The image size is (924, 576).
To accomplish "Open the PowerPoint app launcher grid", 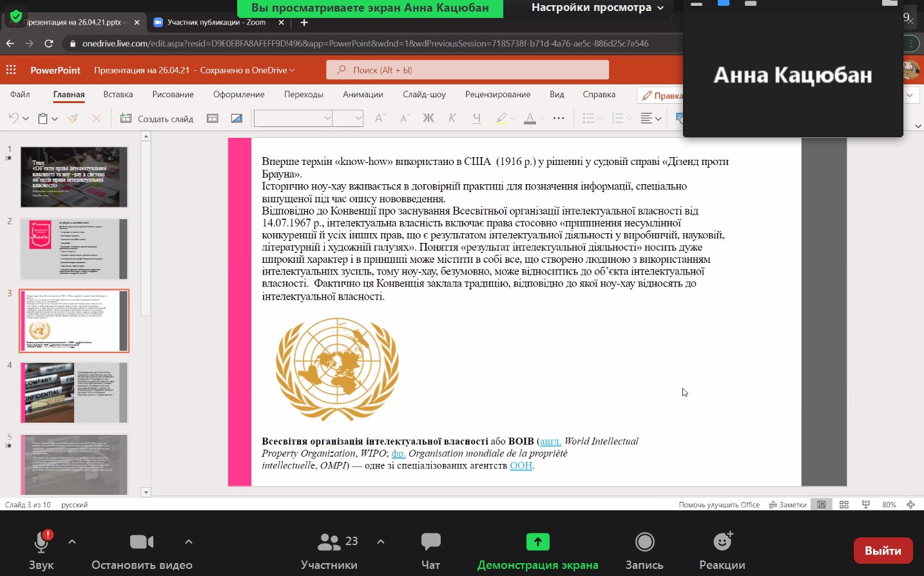I will point(11,70).
